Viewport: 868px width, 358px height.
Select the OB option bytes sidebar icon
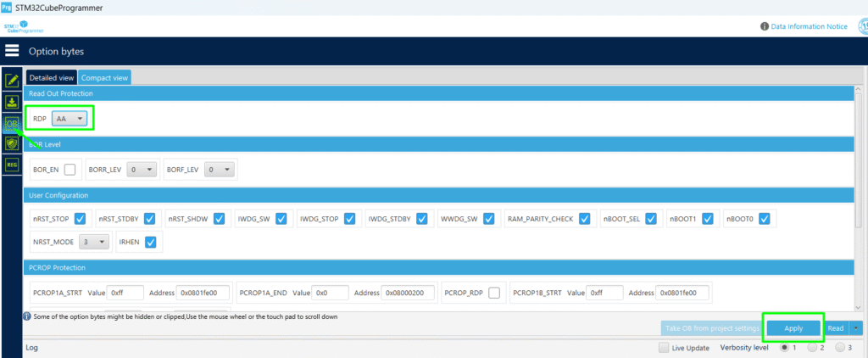[12, 124]
